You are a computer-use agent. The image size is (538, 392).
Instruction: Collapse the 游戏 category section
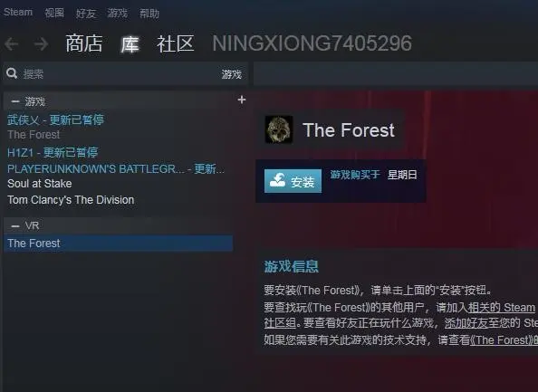tap(15, 101)
